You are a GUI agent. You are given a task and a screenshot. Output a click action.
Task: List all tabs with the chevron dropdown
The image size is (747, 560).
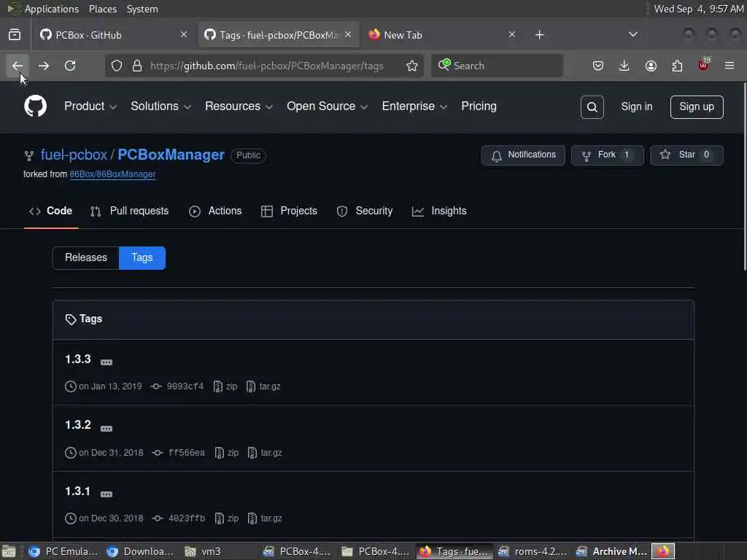(x=632, y=35)
